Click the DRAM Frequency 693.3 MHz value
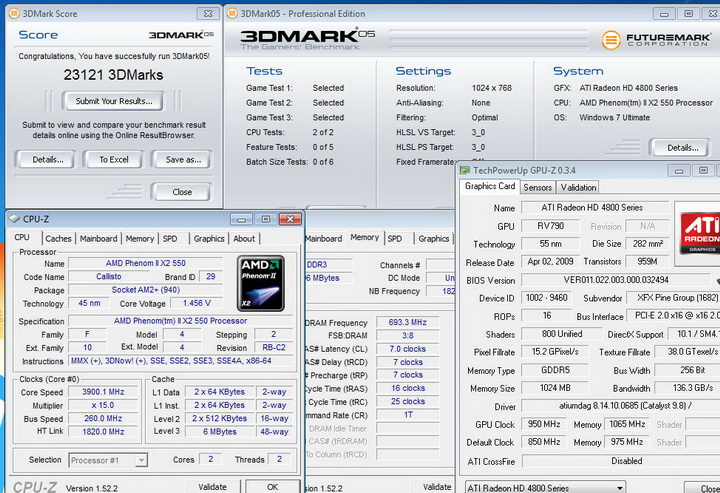 coord(407,322)
